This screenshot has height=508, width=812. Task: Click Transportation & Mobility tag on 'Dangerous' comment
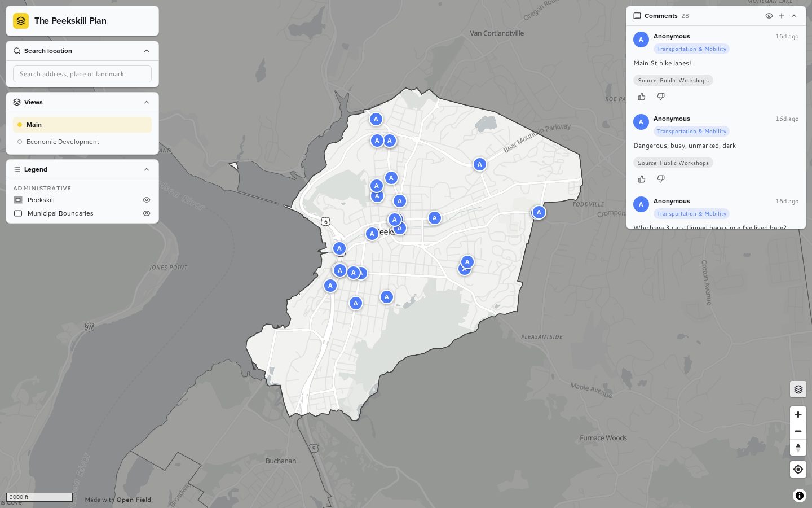692,132
